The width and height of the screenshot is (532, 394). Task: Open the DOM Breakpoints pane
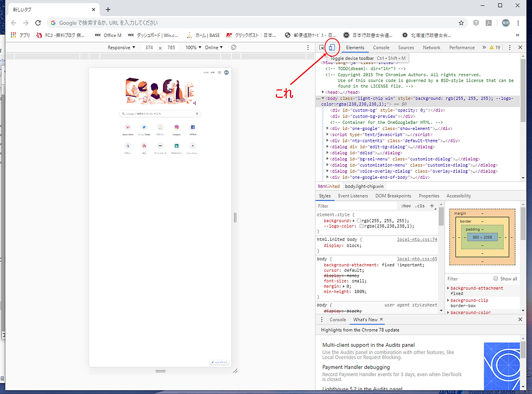393,196
